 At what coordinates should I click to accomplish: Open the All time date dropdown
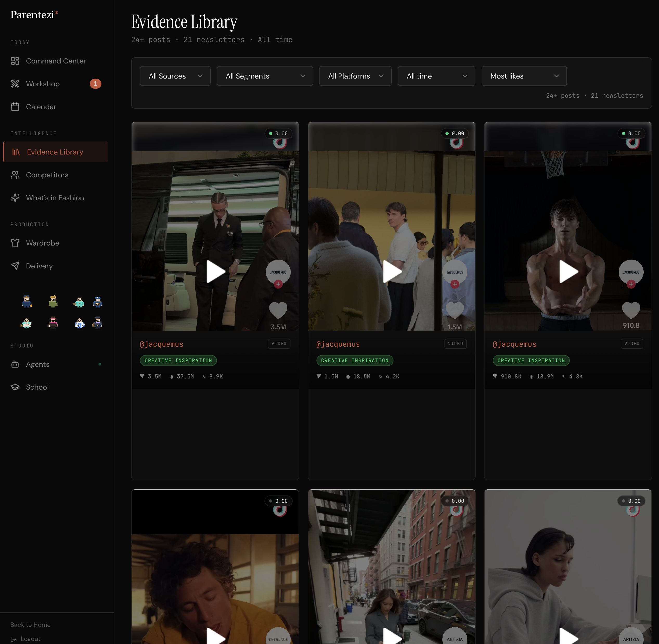pyautogui.click(x=436, y=76)
